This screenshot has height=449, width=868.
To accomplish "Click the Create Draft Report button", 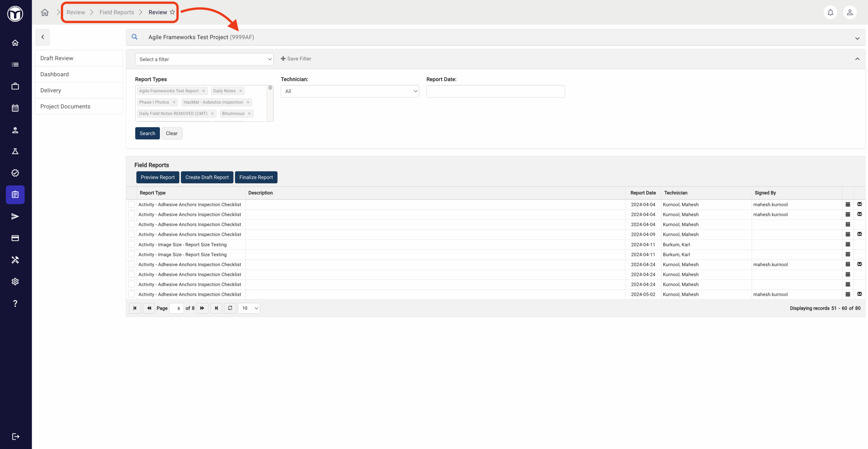I will point(207,177).
